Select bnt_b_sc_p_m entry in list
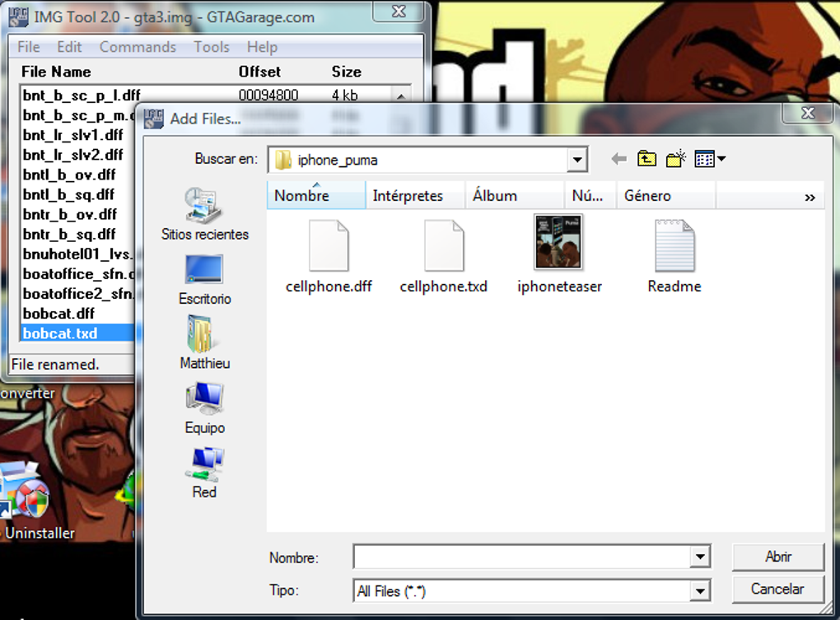This screenshot has height=620, width=840. coord(78,115)
